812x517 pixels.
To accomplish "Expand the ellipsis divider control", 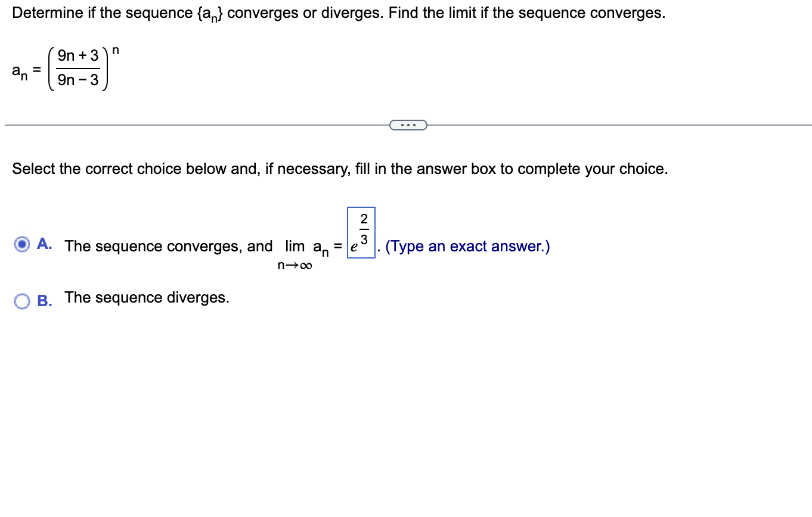I will 408,124.
